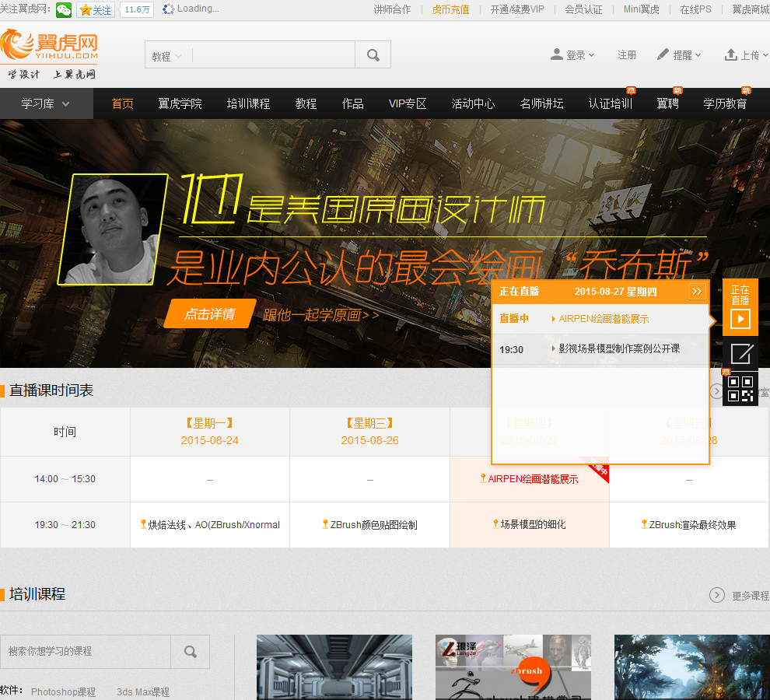This screenshot has height=700, width=770.
Task: Click the 直播课时间表 section heading
Action: (x=51, y=390)
